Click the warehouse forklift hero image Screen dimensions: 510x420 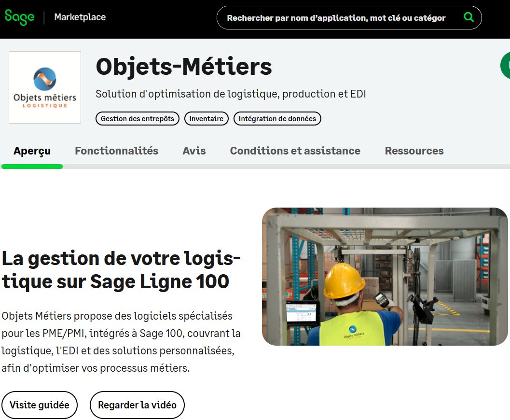[385, 277]
